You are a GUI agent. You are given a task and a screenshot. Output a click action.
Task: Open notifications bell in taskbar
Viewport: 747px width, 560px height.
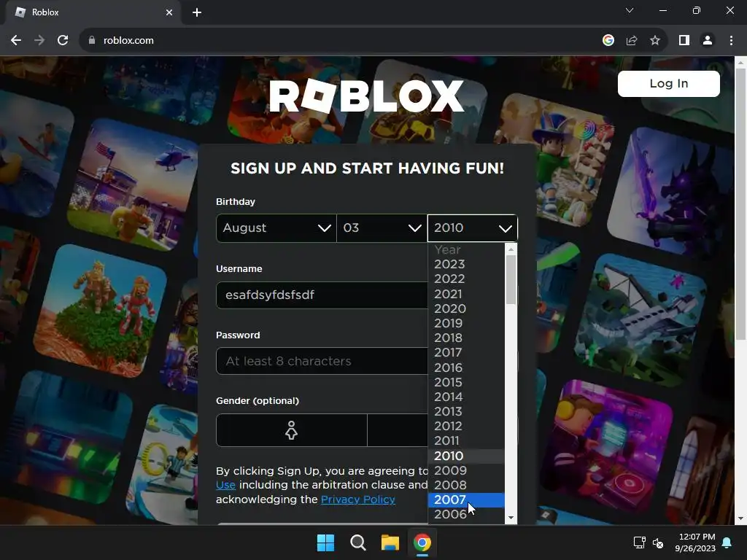[x=727, y=542]
